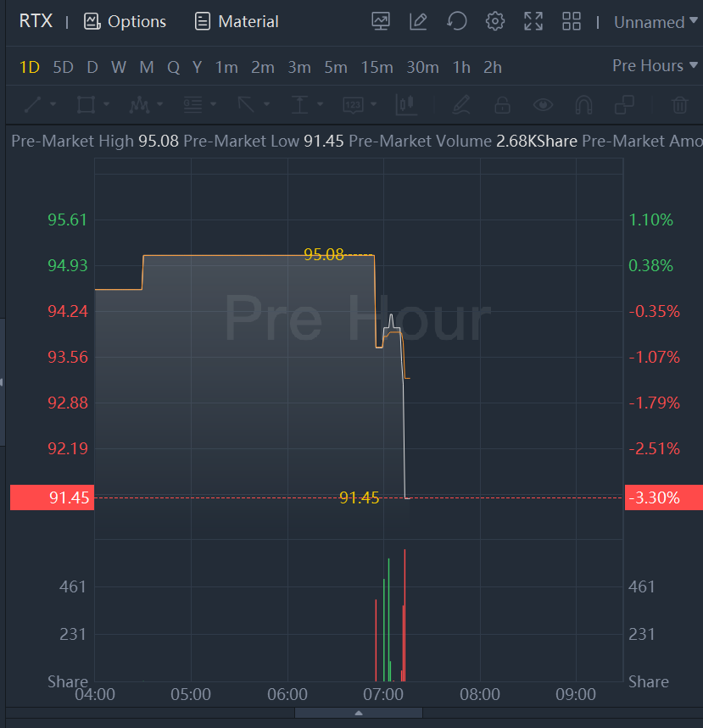Expand the bottom panel arrow handle
The image size is (703, 728).
tap(358, 714)
